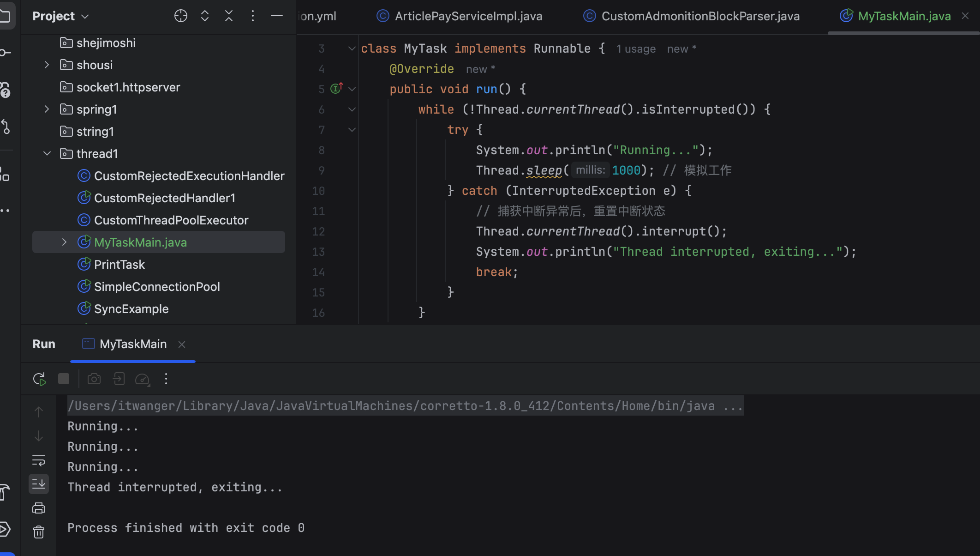Switch to CustomAdmonitionBlockParser.java tab
Screen dimensions: 980x556
(x=700, y=16)
